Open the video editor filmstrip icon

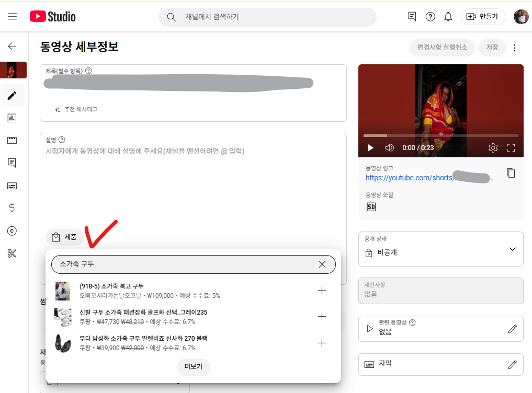click(12, 141)
